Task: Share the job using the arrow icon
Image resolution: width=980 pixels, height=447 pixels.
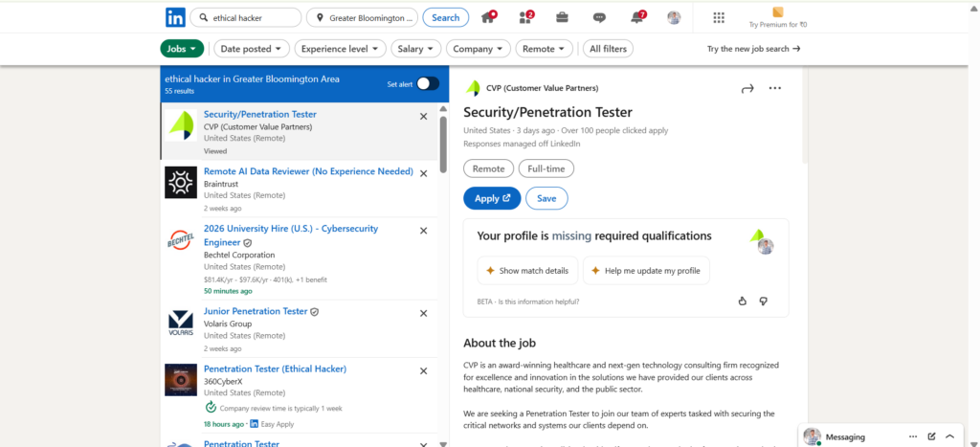Action: pos(747,89)
